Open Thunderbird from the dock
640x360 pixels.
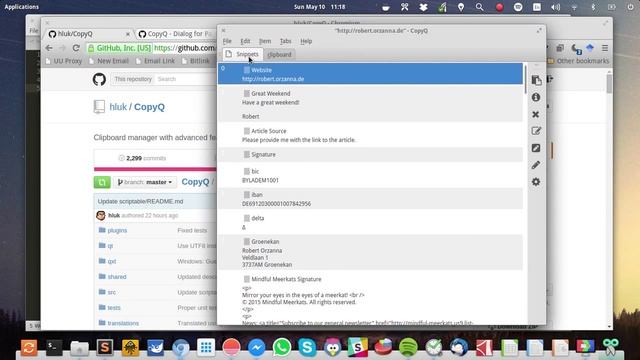(x=459, y=348)
